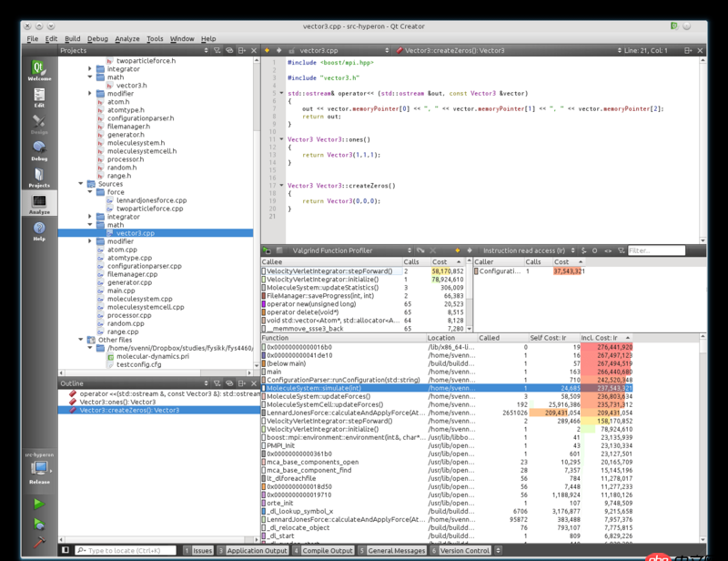Open the Help mode
Viewport: 728px width, 561px height.
point(39,231)
